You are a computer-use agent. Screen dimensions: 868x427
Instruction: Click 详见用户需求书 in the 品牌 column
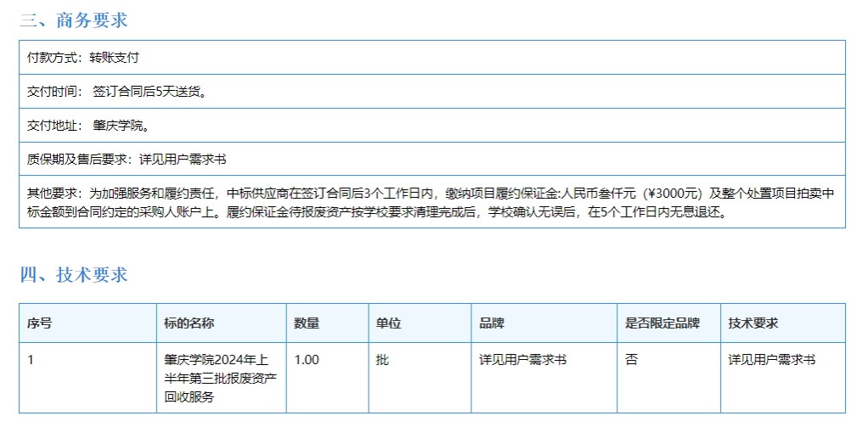[523, 360]
